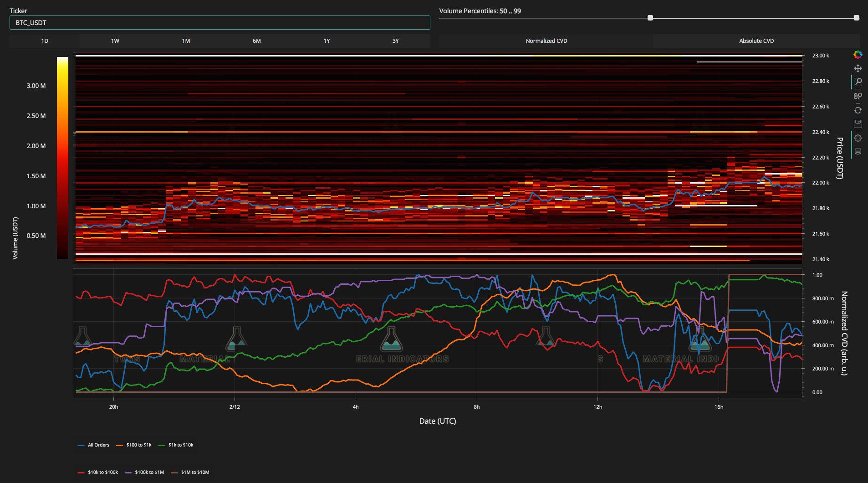
Task: Toggle the Hover tooltip tool
Action: click(x=858, y=152)
